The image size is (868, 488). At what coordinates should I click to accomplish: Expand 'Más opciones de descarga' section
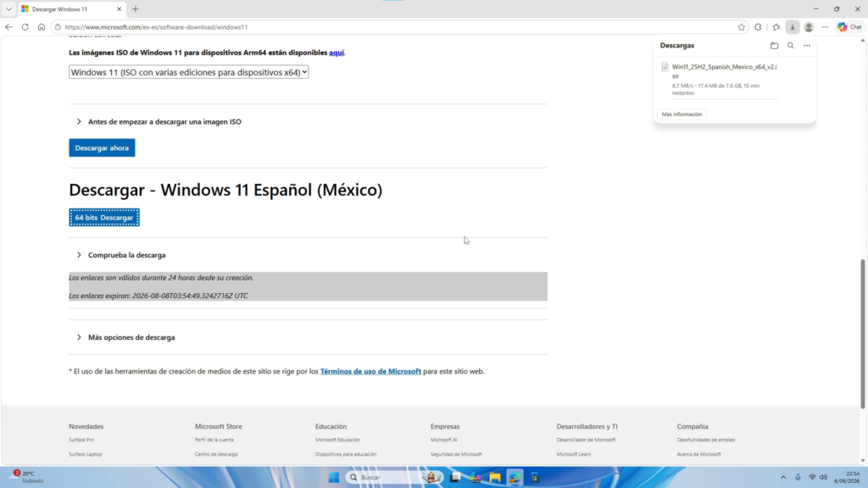(x=131, y=337)
